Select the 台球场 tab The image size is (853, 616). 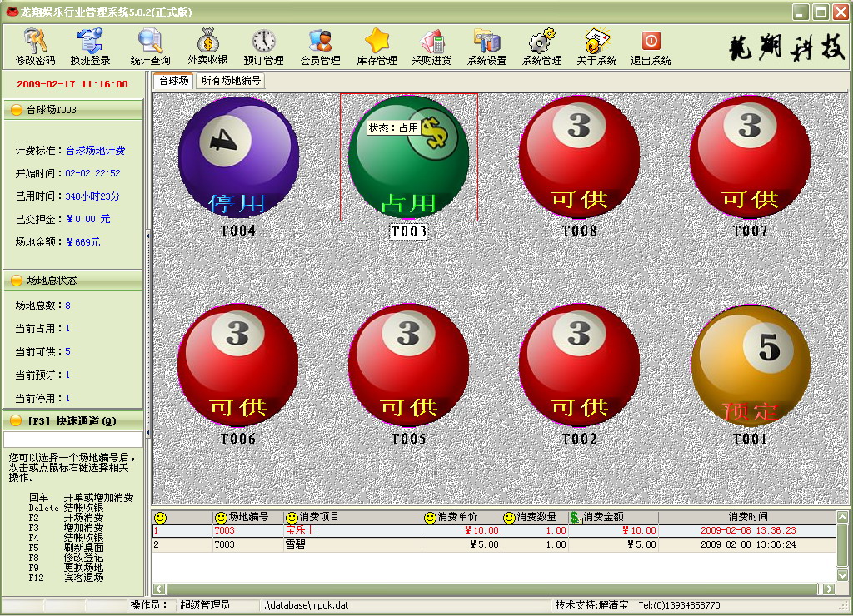[173, 81]
